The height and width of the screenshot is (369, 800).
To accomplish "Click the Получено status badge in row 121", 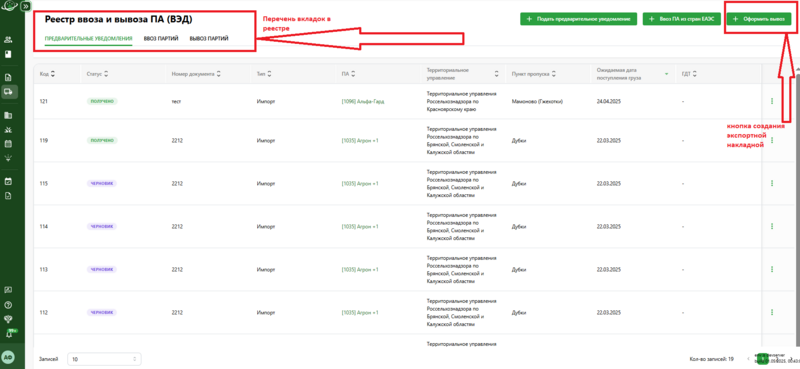I will click(102, 102).
